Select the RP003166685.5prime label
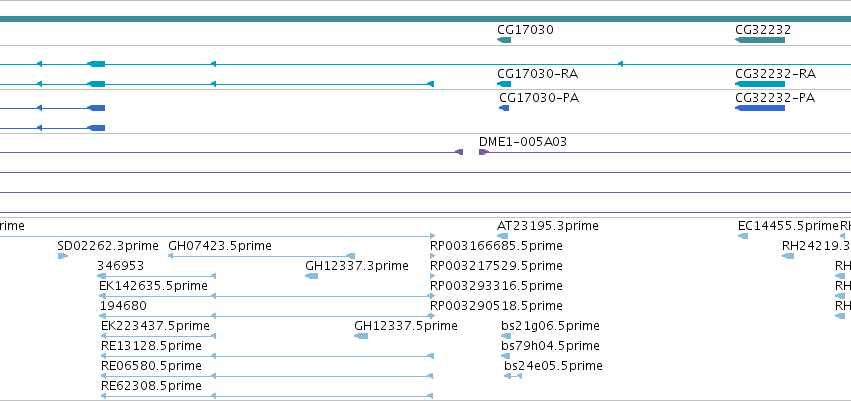This screenshot has width=851, height=401. 496,246
